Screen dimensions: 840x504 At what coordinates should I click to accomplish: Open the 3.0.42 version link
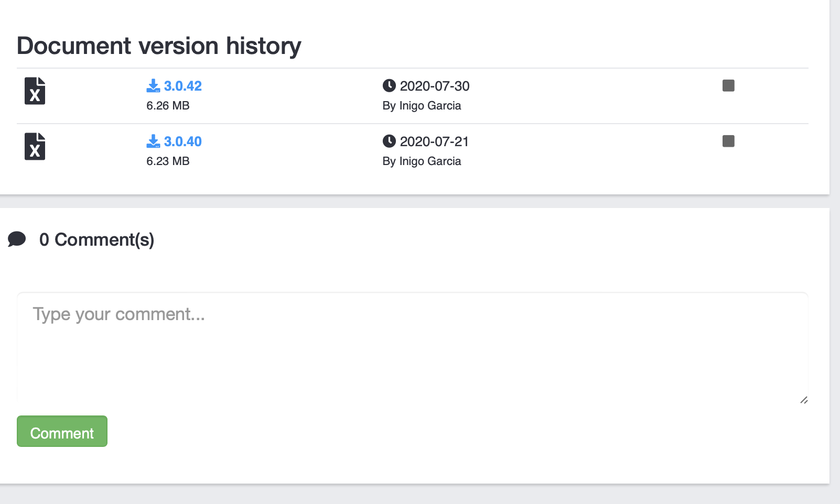click(x=182, y=86)
